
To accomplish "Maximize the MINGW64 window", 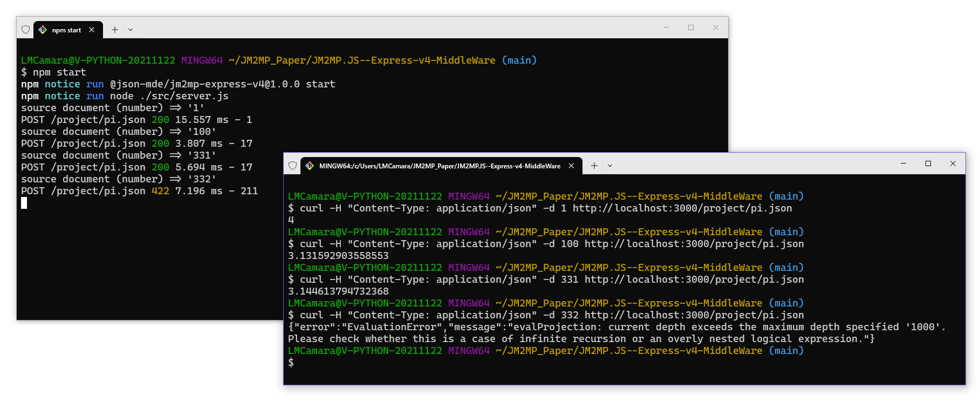I will coord(928,163).
